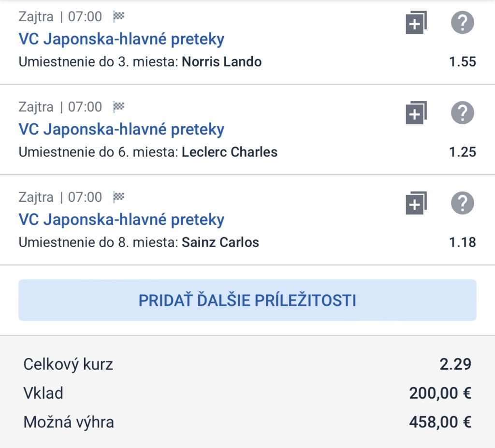Click the checkered flag icon in the third bet
This screenshot has width=495, height=448.
click(x=119, y=197)
